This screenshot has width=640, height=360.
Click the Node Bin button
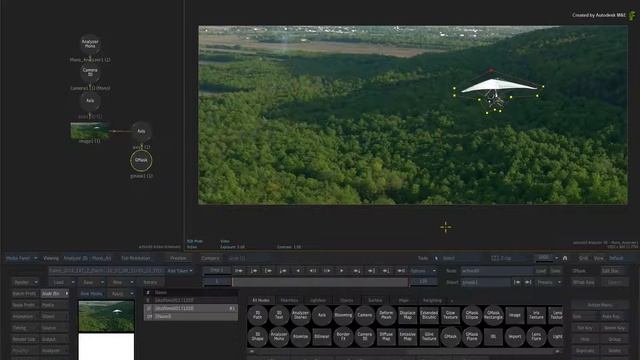pos(54,294)
